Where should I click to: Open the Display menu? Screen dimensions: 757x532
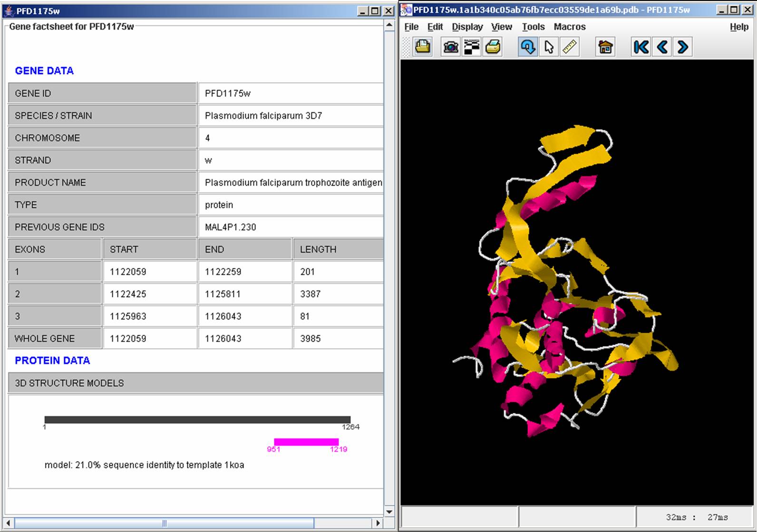click(x=467, y=27)
